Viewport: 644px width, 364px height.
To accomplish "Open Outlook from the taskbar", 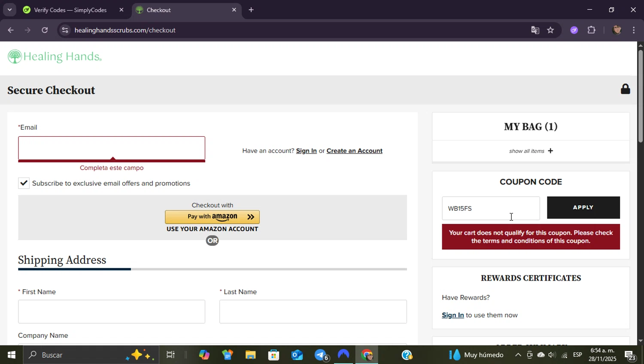I will [297, 355].
